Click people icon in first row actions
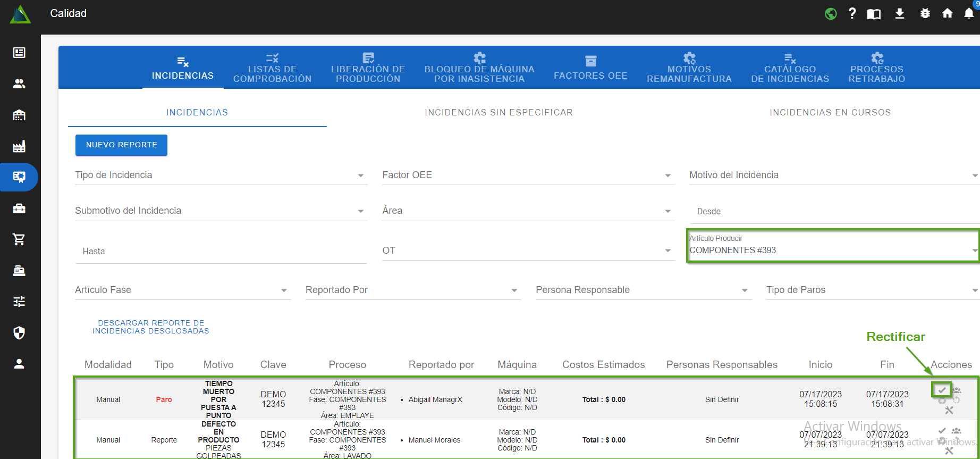980x459 pixels. click(957, 390)
